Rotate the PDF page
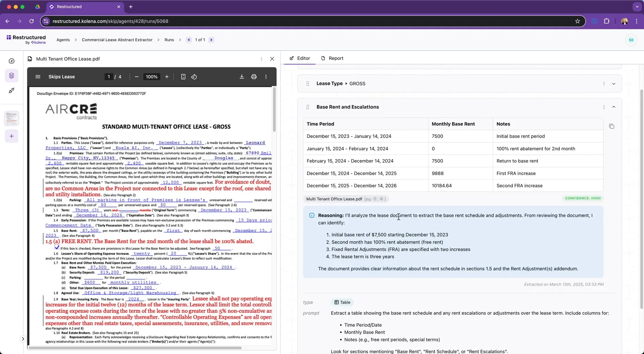Viewport: 644px width, 354px height. 194,77
